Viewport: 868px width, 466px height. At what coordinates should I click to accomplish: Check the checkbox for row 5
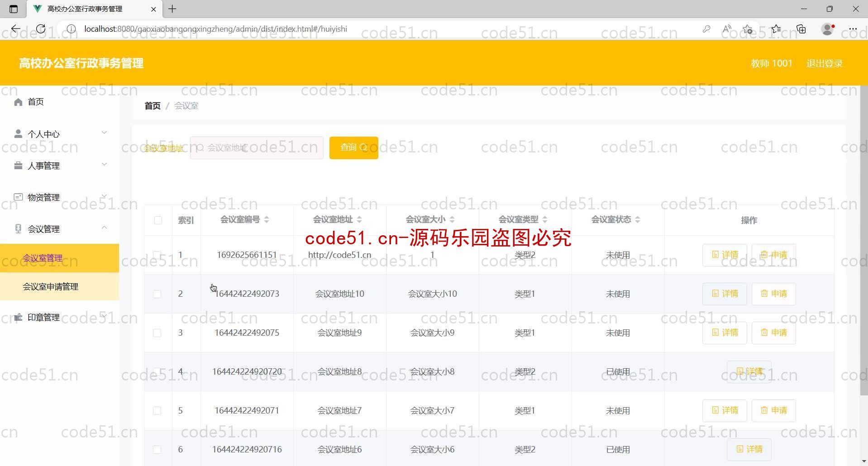(157, 411)
